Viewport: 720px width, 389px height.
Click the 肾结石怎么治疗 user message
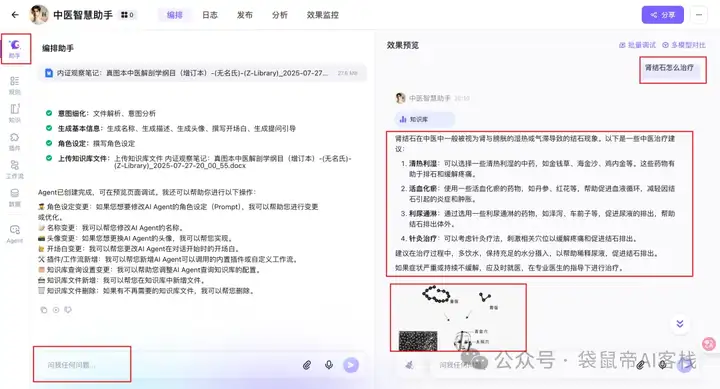[x=669, y=68]
